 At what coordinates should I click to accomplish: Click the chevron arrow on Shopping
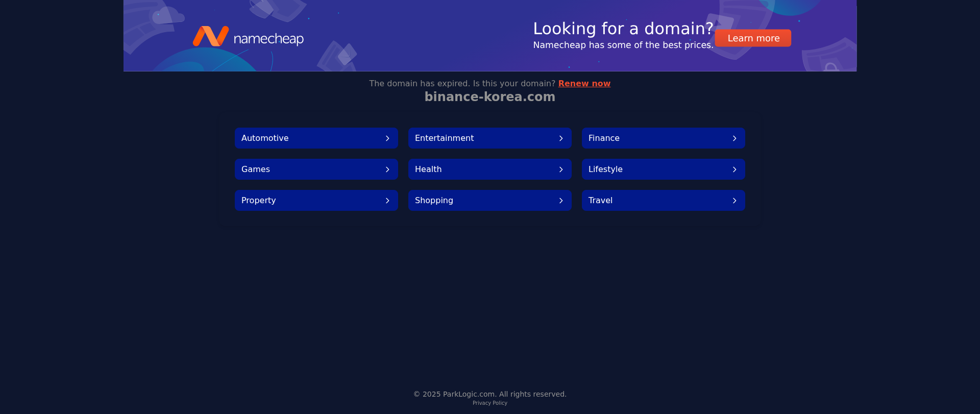[561, 201]
